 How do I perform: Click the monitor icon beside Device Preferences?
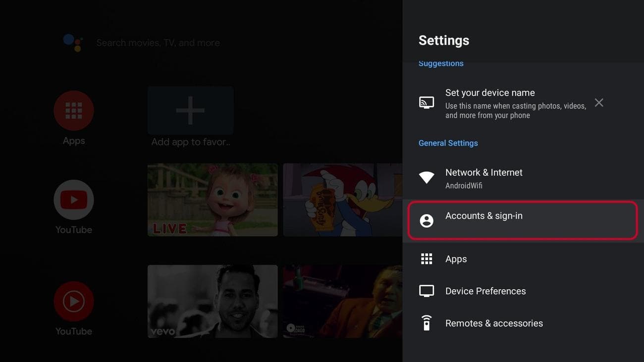427,290
